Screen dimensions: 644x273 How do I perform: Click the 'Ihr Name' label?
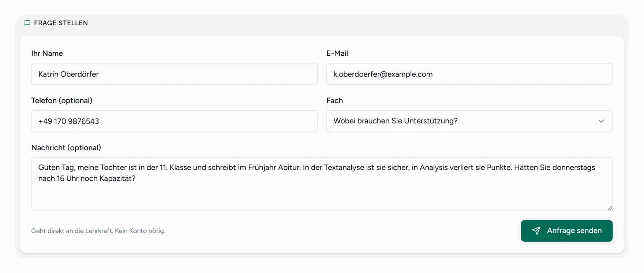point(47,53)
